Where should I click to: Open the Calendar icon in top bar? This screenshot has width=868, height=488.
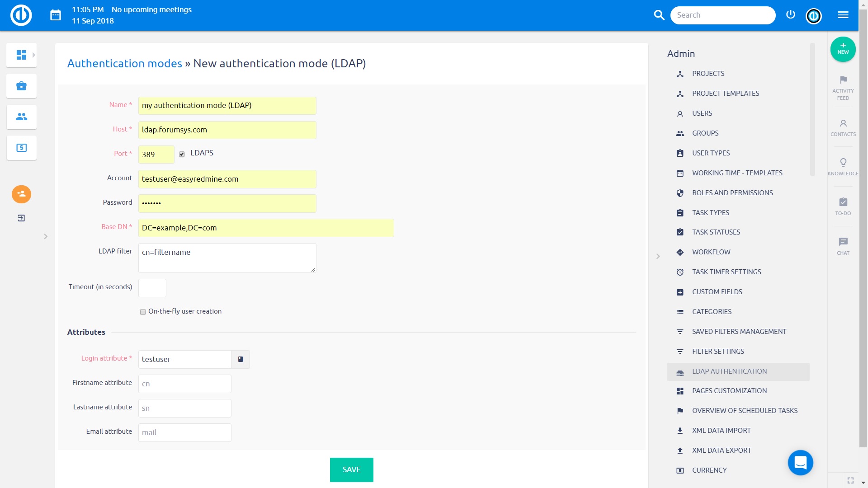click(x=55, y=15)
